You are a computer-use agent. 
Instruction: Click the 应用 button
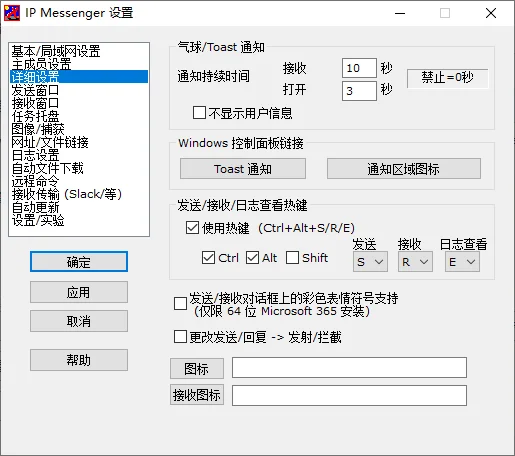tap(79, 292)
